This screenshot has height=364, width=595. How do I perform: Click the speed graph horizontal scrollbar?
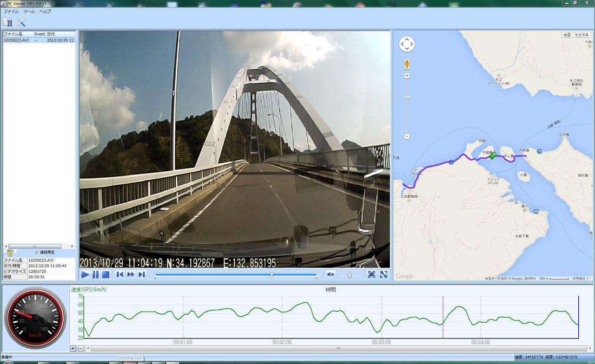(338, 348)
